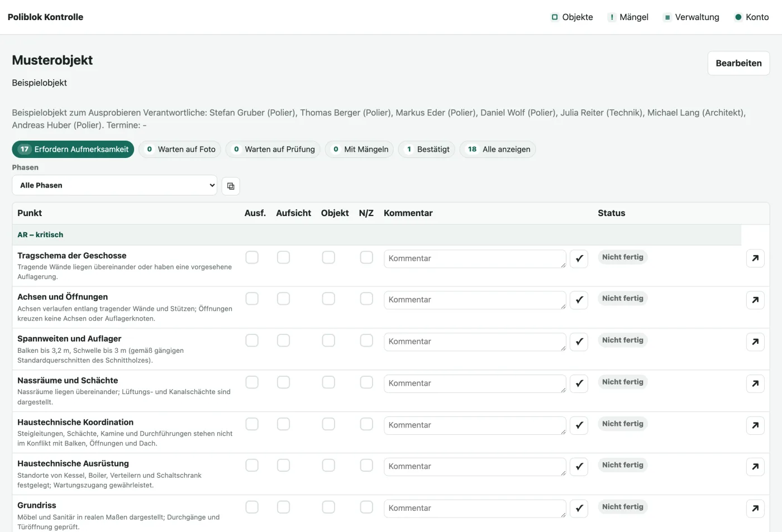
Task: Open details arrow for Tragschema der Geschosse
Action: (x=755, y=258)
